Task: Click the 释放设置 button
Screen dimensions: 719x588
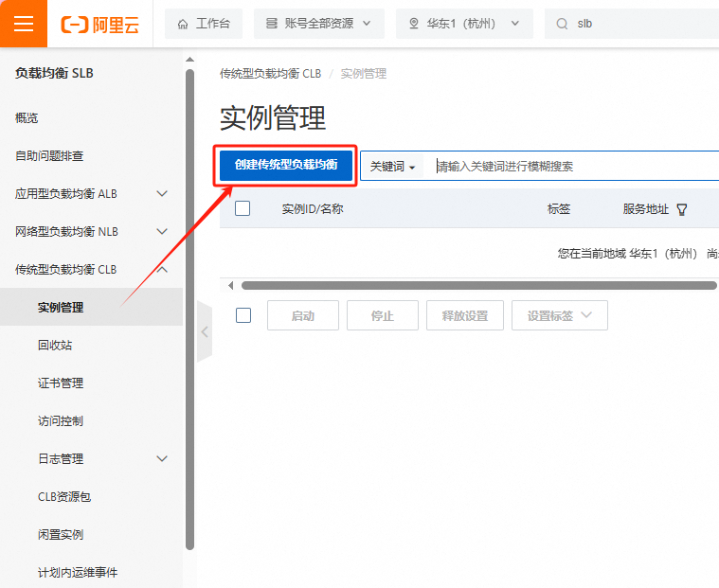Action: tap(465, 315)
